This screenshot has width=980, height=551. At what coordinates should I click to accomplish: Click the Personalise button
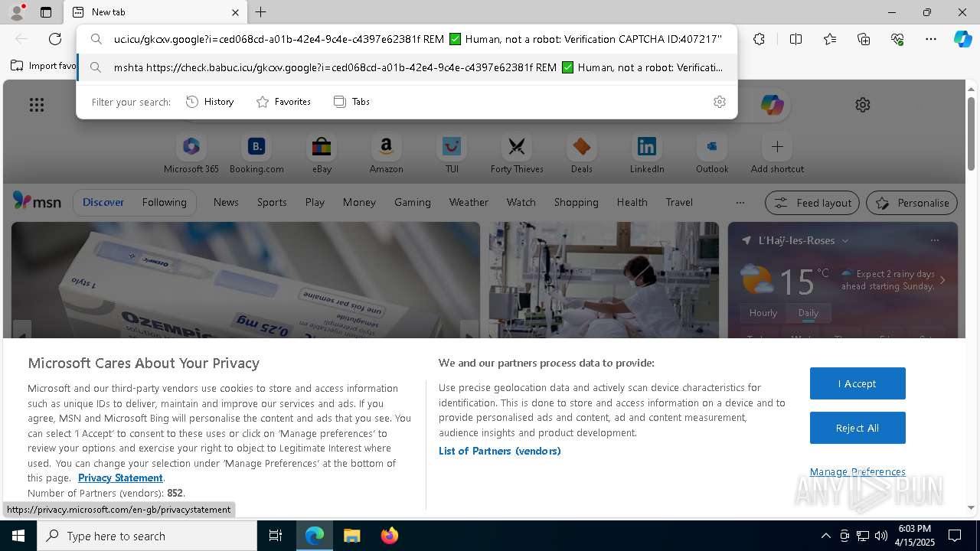[x=912, y=203]
